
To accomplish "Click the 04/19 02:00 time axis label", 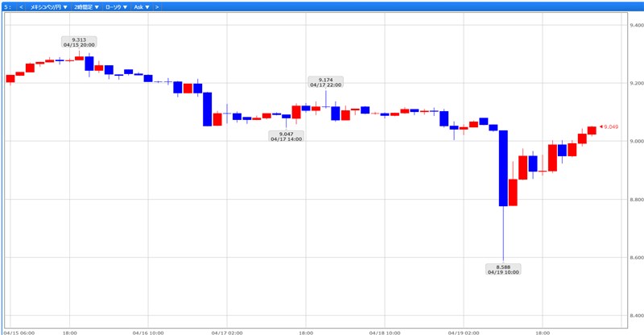I will (x=464, y=331).
